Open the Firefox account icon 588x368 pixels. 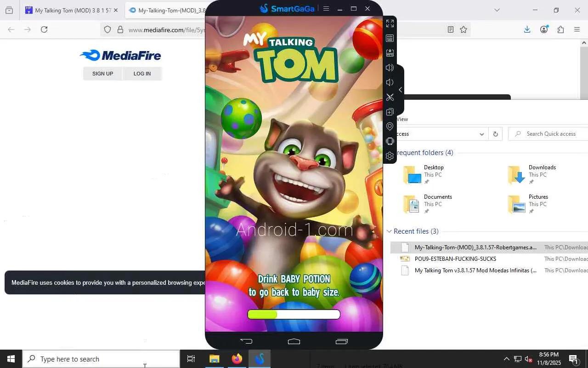[544, 29]
